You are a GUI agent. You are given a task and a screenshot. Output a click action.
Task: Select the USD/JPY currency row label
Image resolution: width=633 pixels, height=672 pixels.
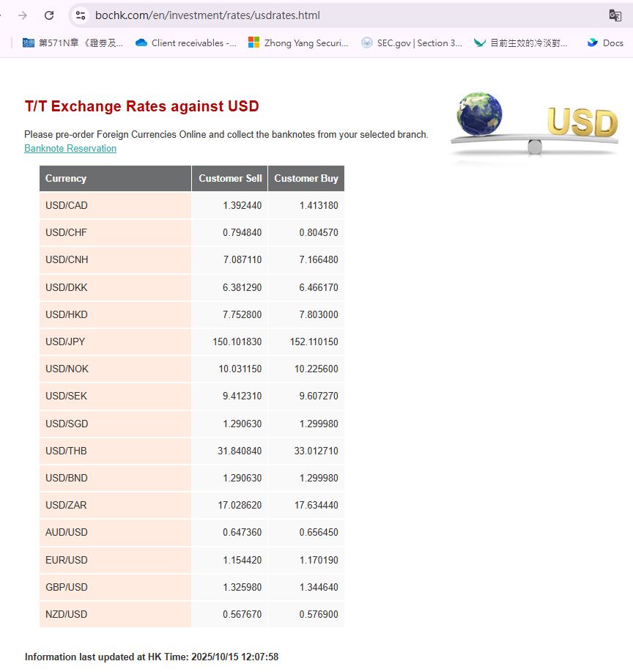pyautogui.click(x=66, y=341)
